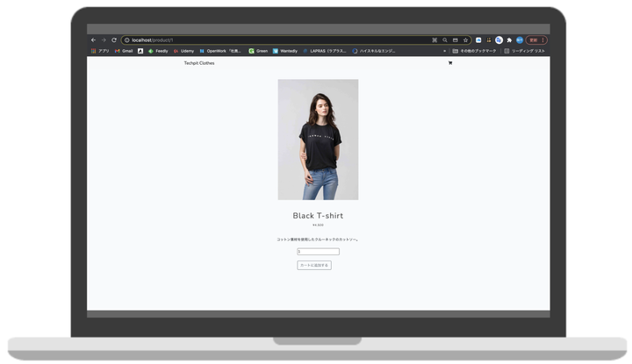Open the shopping cart icon

(450, 63)
